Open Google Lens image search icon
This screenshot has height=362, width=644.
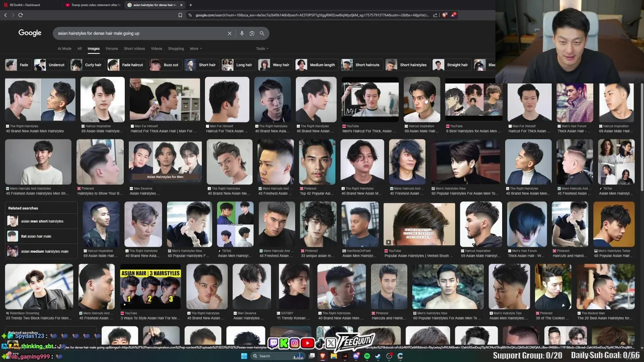click(x=252, y=33)
